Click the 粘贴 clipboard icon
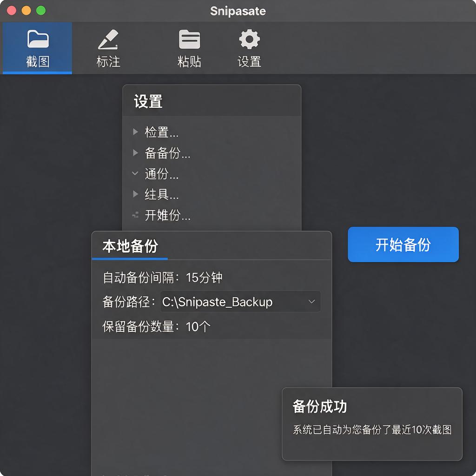Viewport: 476px width, 476px height. pos(190,39)
